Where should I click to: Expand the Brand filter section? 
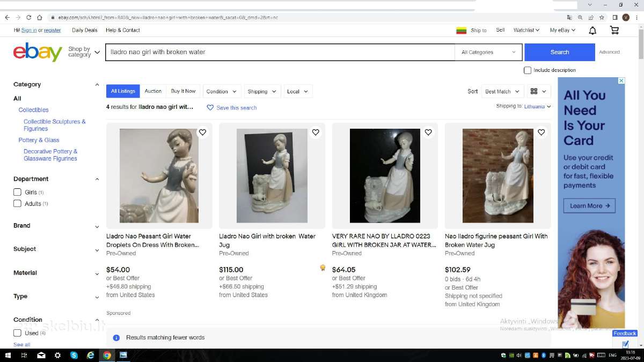click(56, 226)
